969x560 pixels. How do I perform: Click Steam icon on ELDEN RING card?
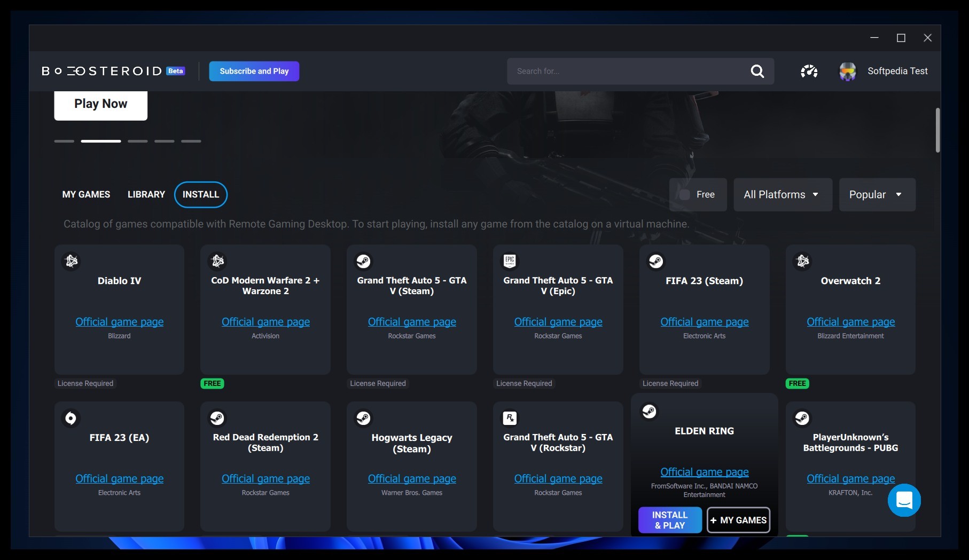[x=650, y=411]
